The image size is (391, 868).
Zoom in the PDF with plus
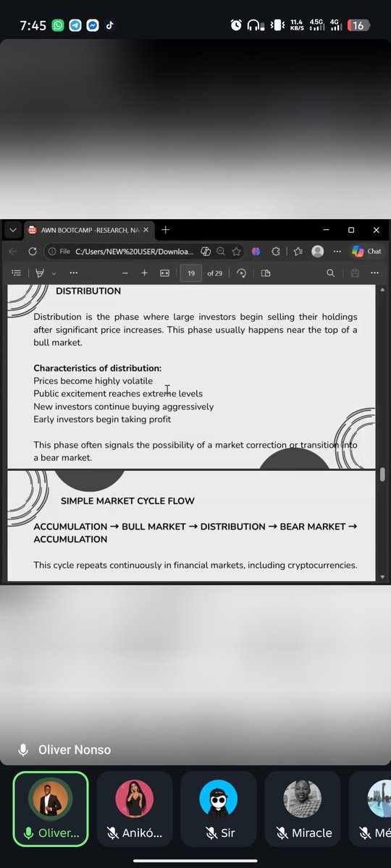[144, 273]
